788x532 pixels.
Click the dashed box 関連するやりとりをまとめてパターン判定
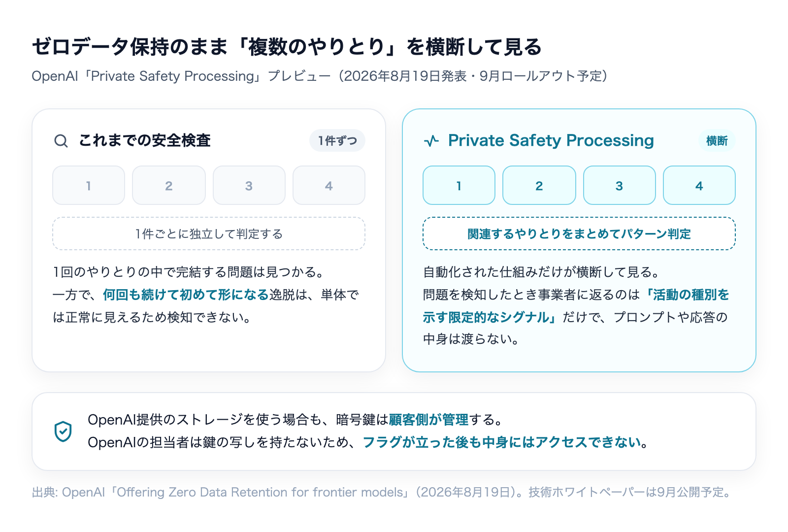click(579, 233)
